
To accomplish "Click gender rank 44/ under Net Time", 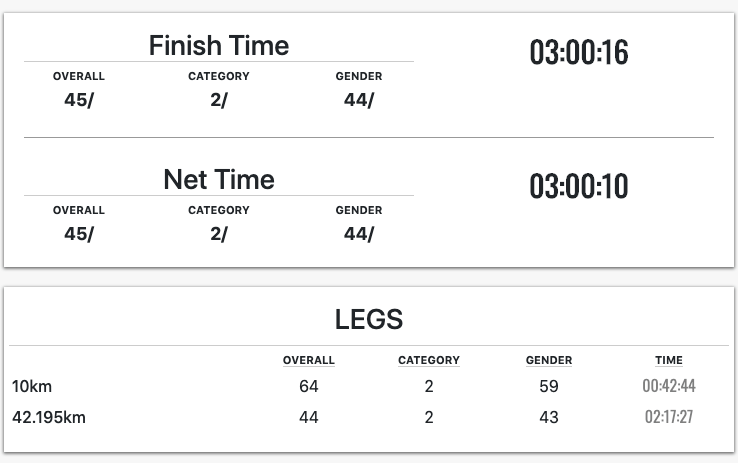I will coord(359,234).
